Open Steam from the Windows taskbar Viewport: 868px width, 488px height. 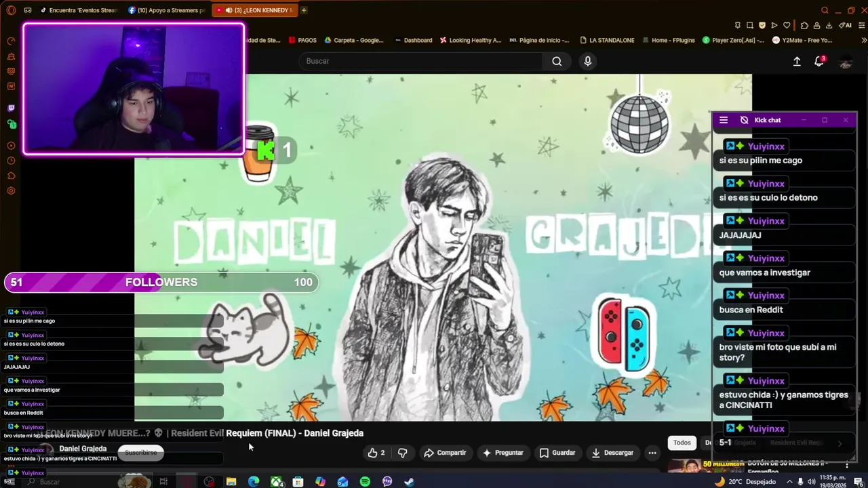tap(410, 482)
